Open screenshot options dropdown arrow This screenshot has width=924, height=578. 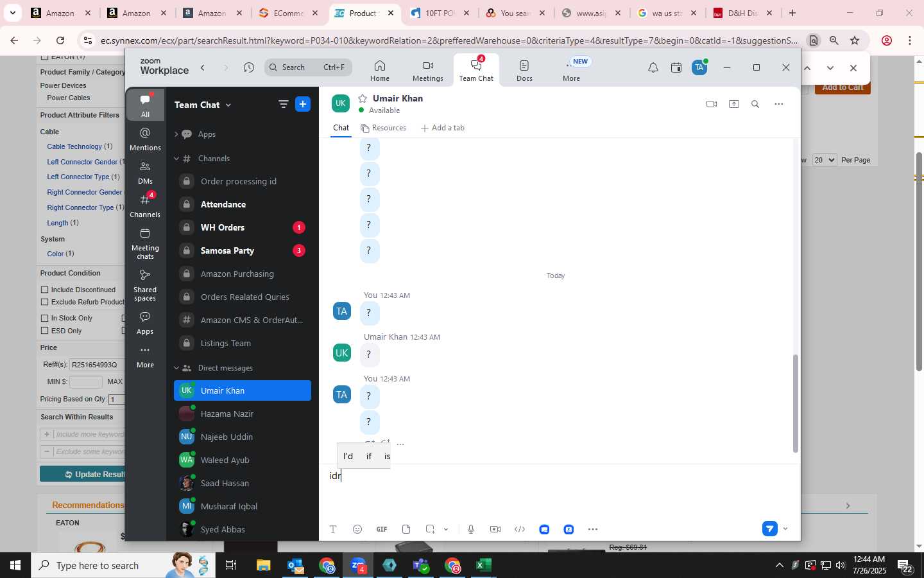tap(446, 529)
